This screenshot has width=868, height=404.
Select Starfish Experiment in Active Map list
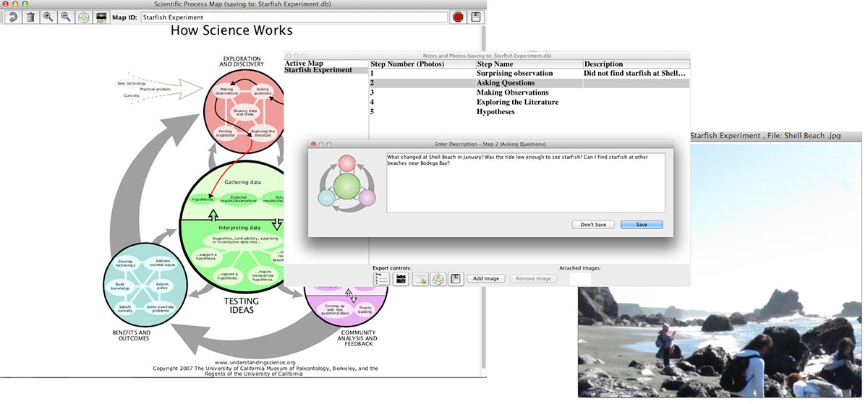[x=318, y=70]
